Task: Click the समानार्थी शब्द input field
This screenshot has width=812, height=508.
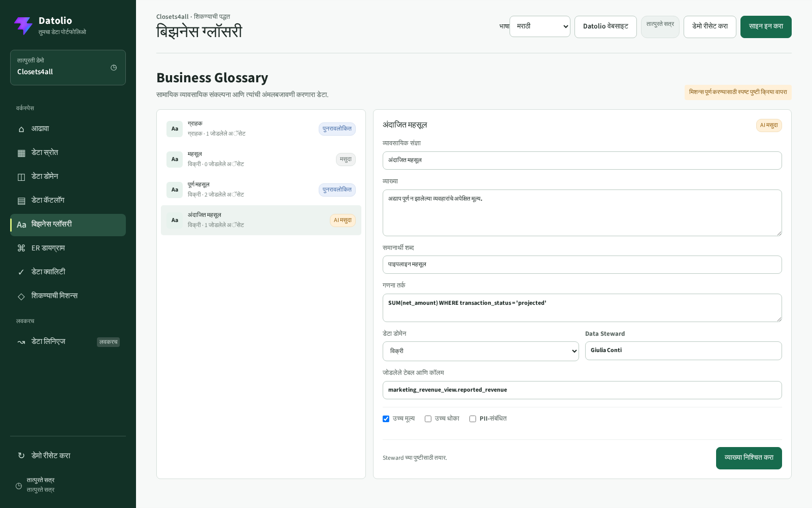Action: point(582,265)
